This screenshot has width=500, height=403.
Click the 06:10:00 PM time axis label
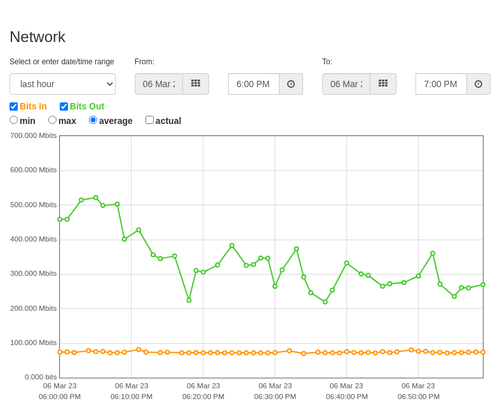131,397
